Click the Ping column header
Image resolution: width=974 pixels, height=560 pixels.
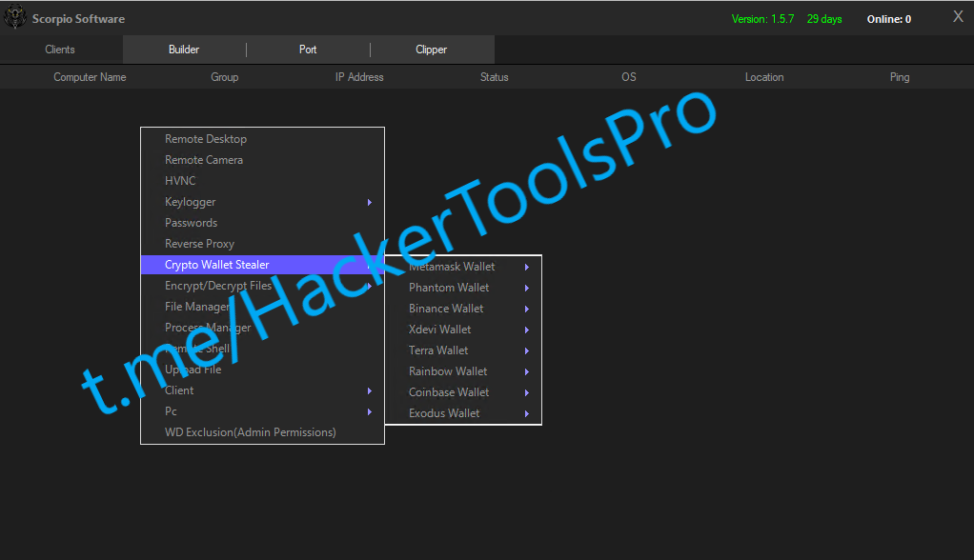(x=899, y=77)
